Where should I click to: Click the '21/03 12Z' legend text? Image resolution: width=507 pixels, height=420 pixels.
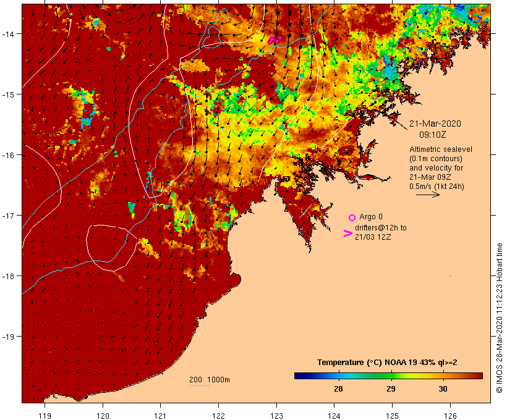[x=373, y=237]
